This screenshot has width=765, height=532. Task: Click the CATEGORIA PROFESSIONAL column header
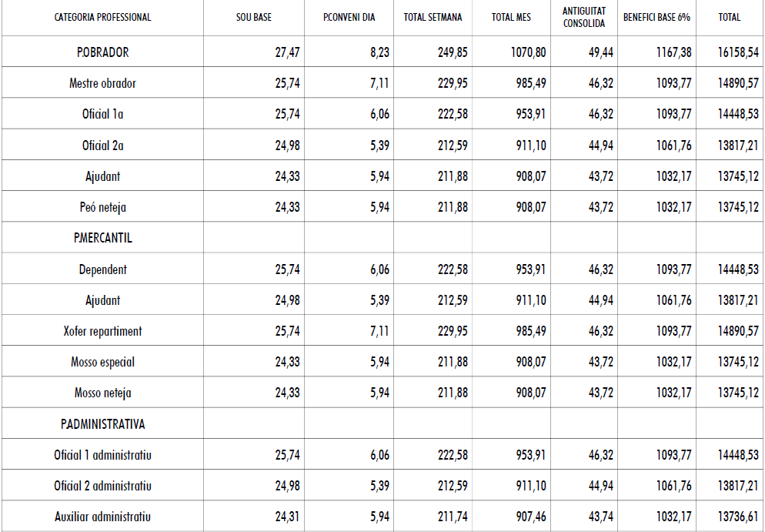tap(102, 17)
